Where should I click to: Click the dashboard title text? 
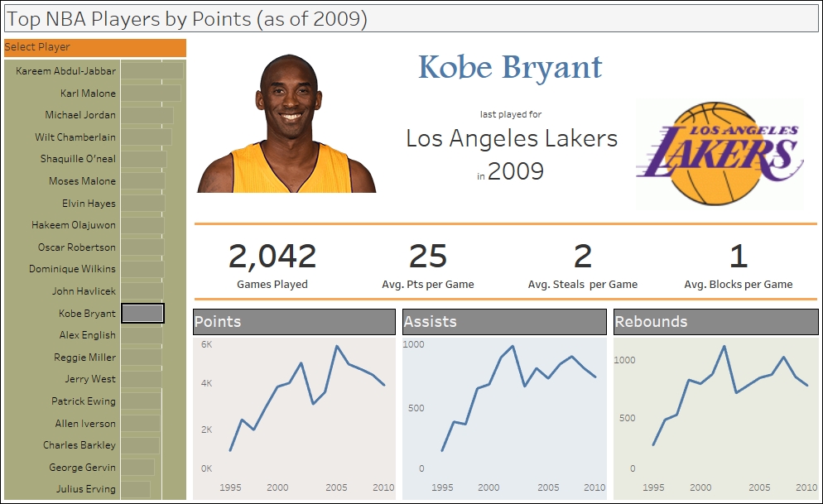click(187, 19)
